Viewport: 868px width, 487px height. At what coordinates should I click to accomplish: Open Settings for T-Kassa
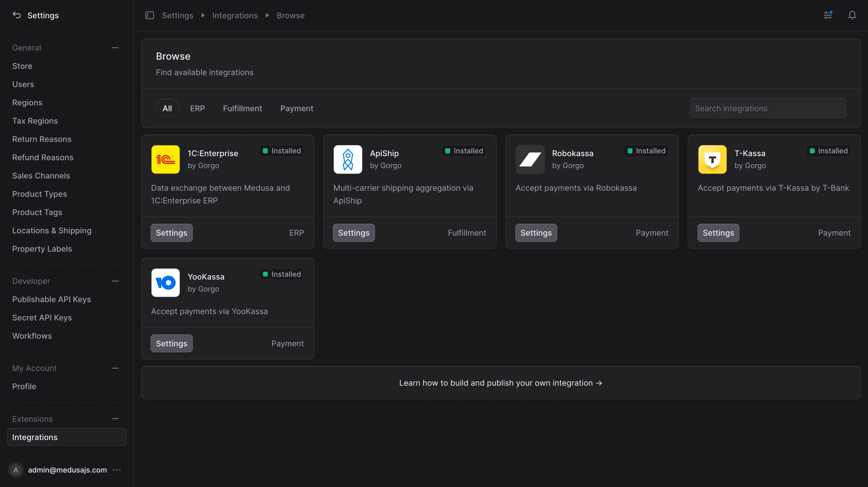[719, 233]
